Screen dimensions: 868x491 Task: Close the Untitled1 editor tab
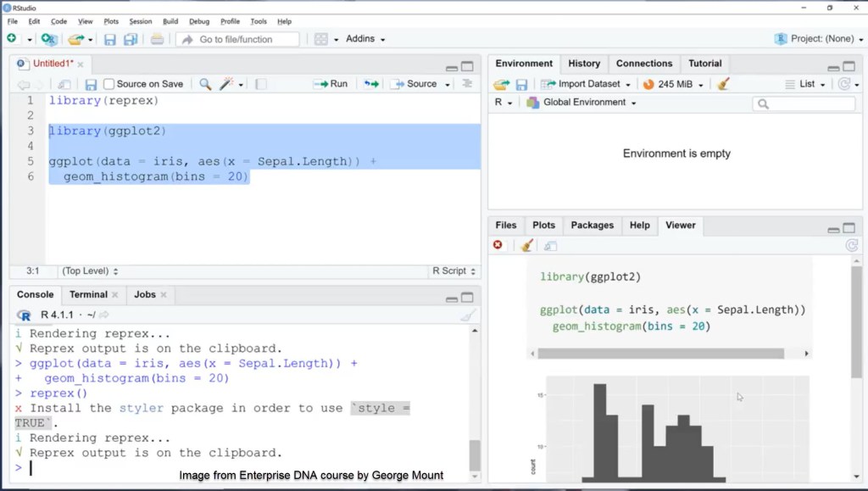[81, 64]
